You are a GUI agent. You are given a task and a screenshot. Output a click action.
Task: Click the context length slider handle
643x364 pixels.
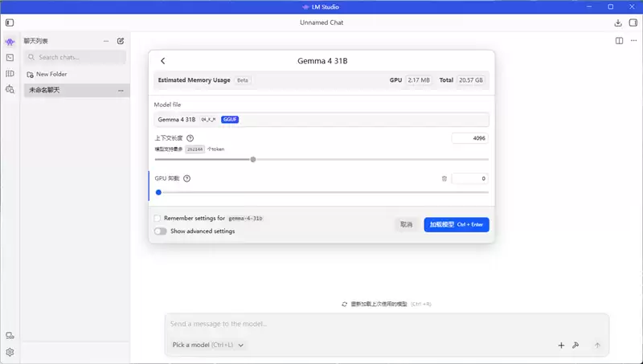pos(253,159)
